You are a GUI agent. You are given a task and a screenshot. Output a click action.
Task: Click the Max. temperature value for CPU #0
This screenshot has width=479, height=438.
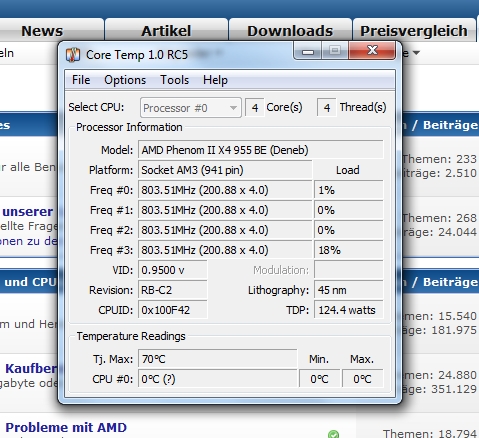pos(363,379)
